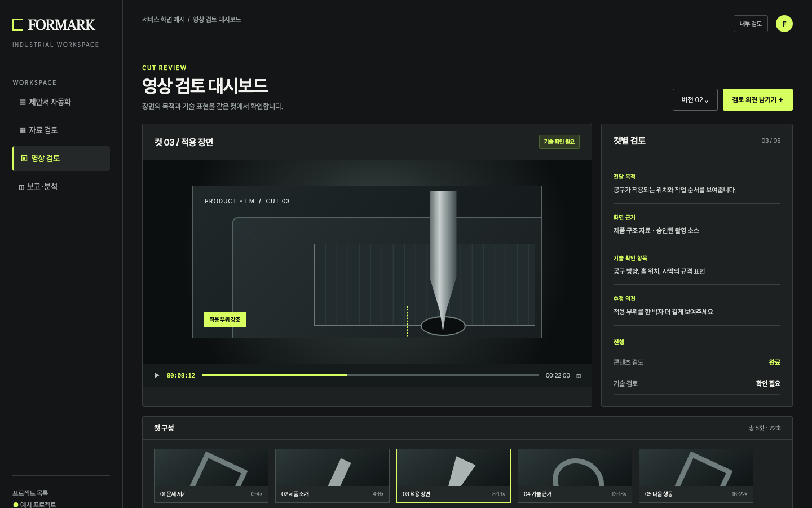This screenshot has height=508, width=812.
Task: Click the 총 5컷 · 22초 summary
Action: [x=765, y=428]
